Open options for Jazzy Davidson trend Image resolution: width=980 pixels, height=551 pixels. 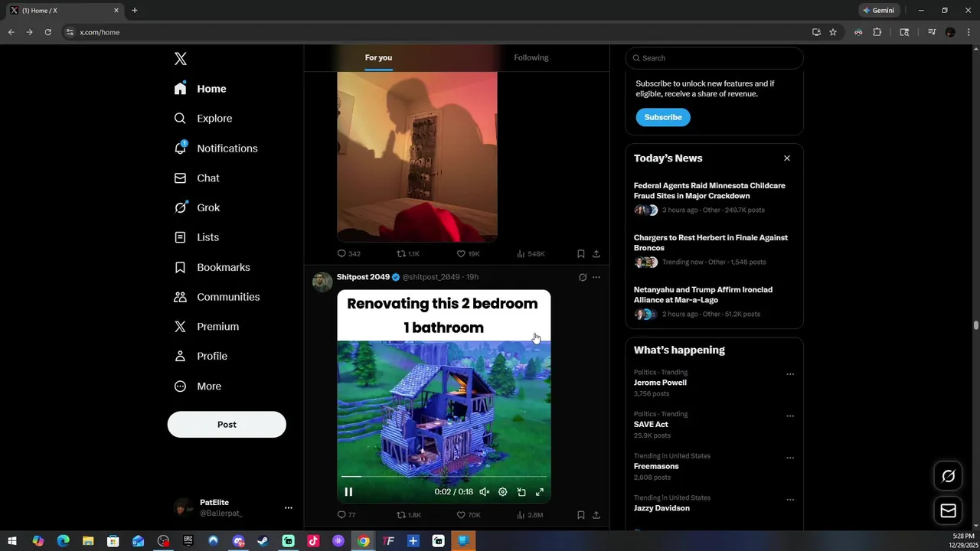click(x=790, y=500)
